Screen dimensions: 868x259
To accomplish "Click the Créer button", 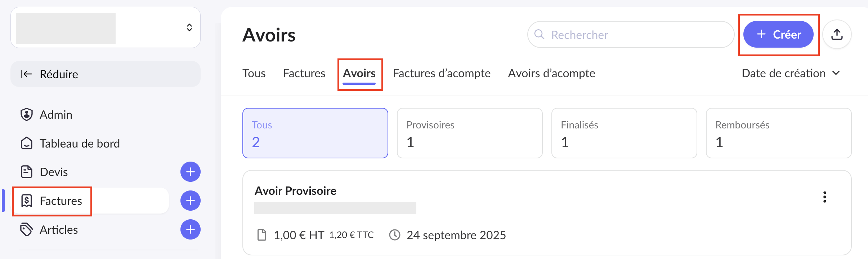I will (x=778, y=34).
